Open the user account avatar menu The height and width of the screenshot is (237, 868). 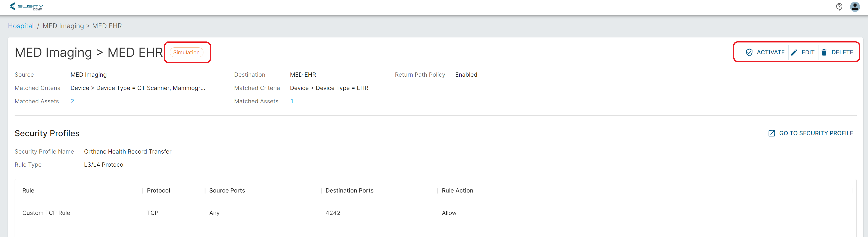click(855, 7)
